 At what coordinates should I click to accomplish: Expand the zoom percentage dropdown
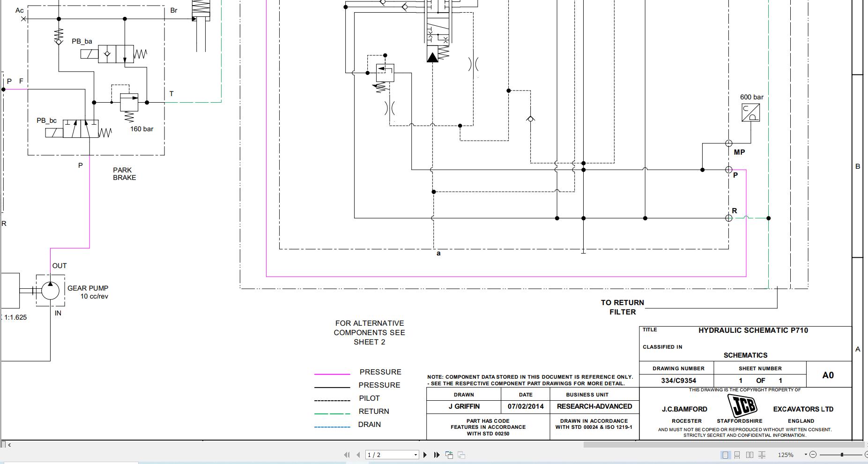tap(806, 454)
